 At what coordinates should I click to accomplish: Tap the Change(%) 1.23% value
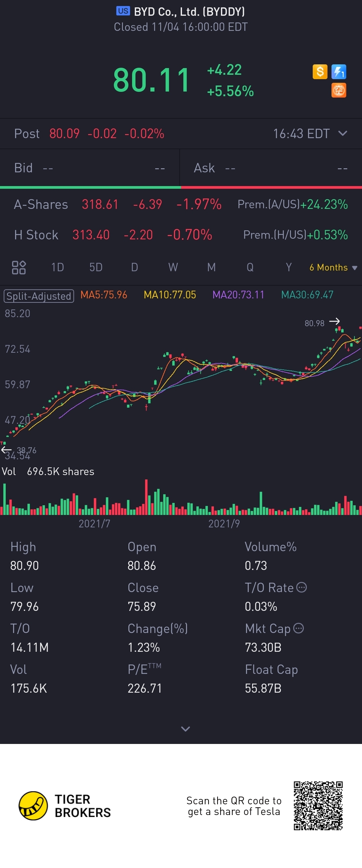coord(144,647)
